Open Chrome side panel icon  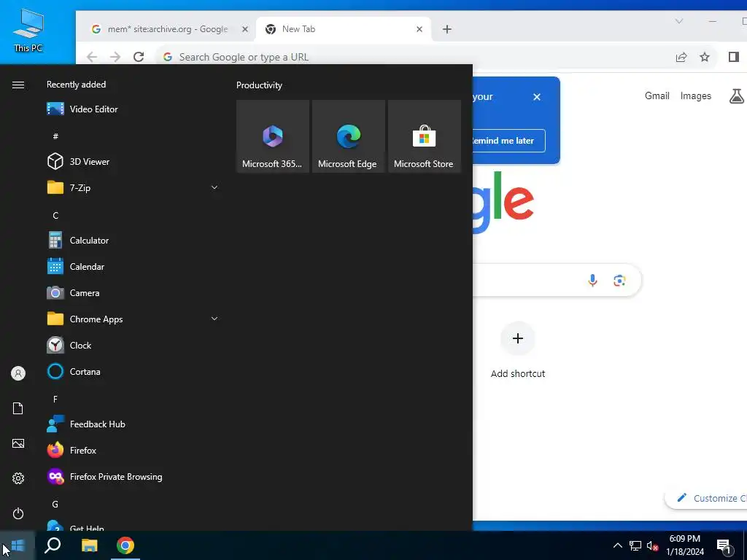point(734,57)
